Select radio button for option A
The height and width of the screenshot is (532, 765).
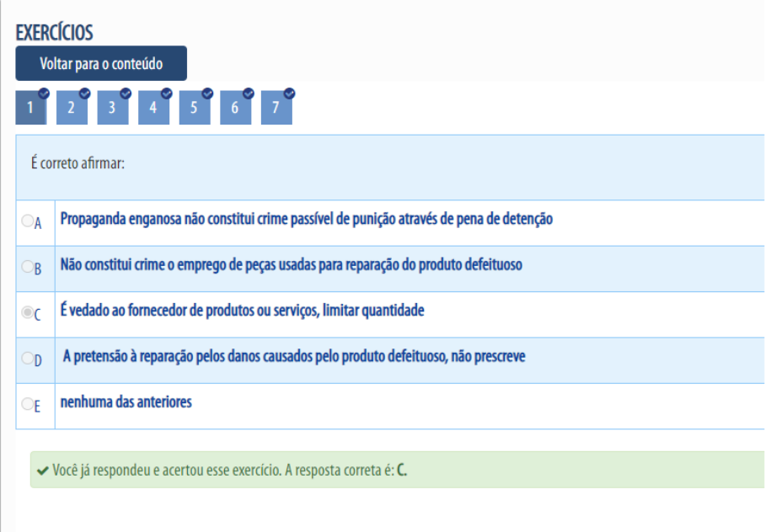point(27,222)
